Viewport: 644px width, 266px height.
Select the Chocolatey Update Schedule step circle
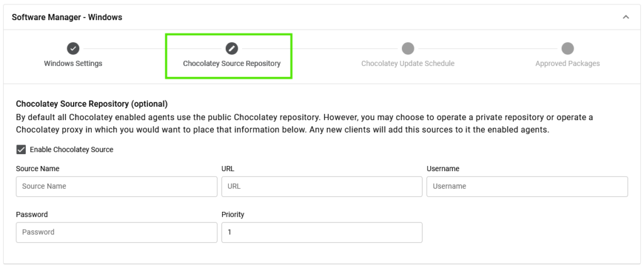click(408, 48)
